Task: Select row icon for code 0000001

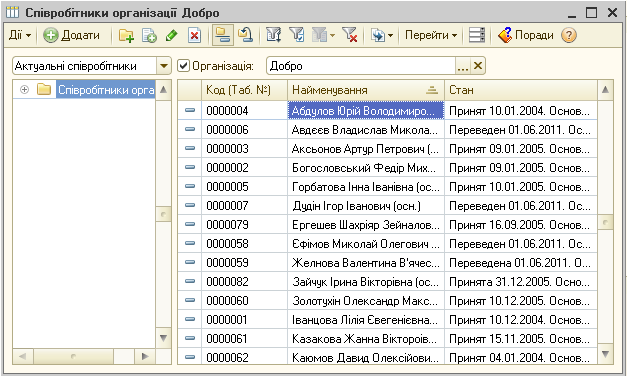Action: (190, 319)
